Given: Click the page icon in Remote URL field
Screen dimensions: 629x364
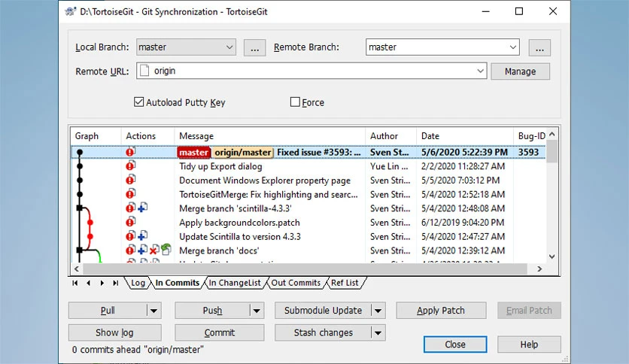Looking at the screenshot, I should point(144,71).
